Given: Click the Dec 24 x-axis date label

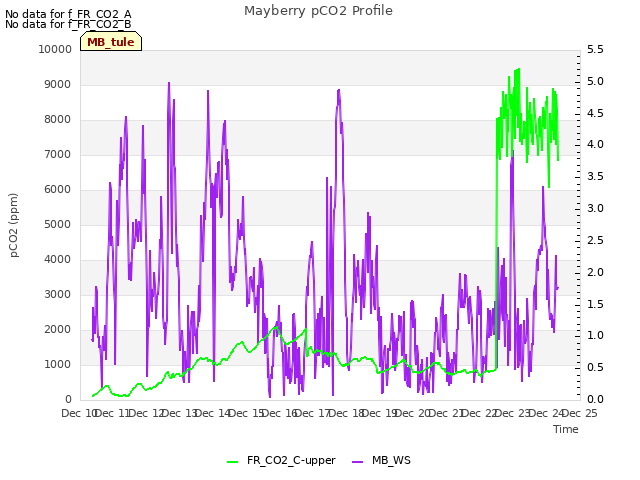Looking at the screenshot, I should tap(546, 413).
